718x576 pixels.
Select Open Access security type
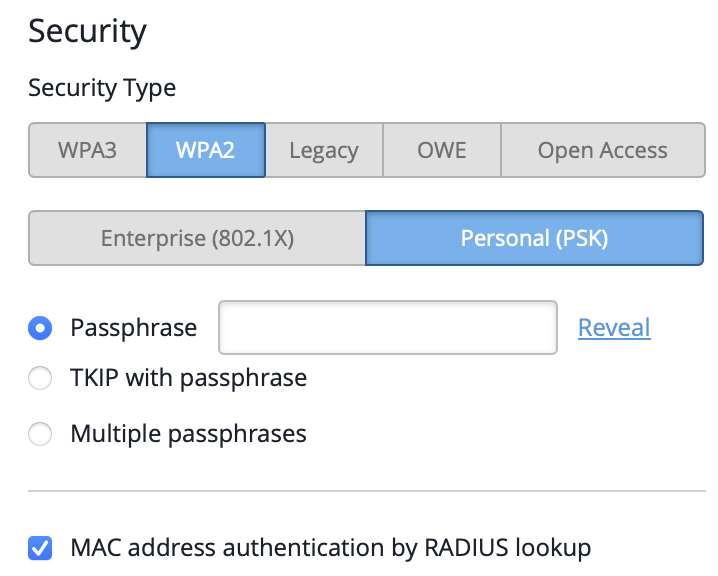[602, 151]
